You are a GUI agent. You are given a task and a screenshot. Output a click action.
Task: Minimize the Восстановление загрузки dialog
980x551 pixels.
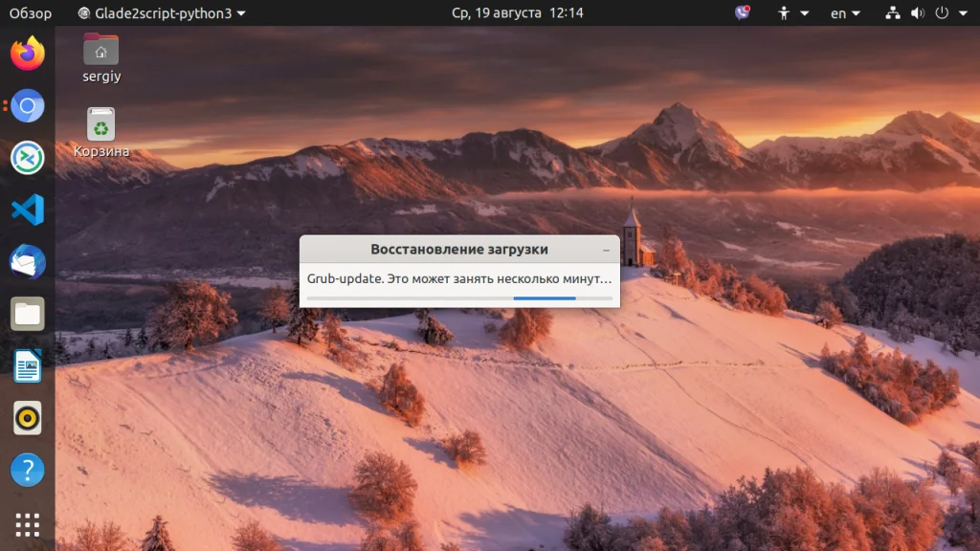[606, 250]
